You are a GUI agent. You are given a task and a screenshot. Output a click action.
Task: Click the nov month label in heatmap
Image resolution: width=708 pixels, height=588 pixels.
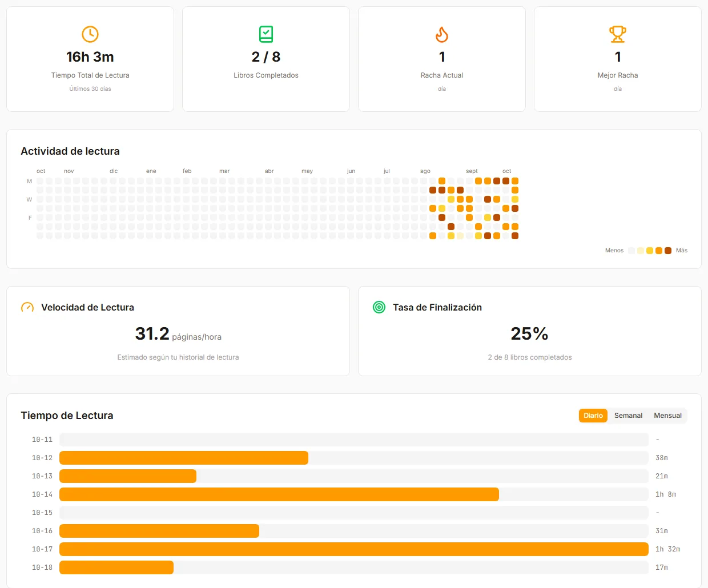click(x=69, y=171)
